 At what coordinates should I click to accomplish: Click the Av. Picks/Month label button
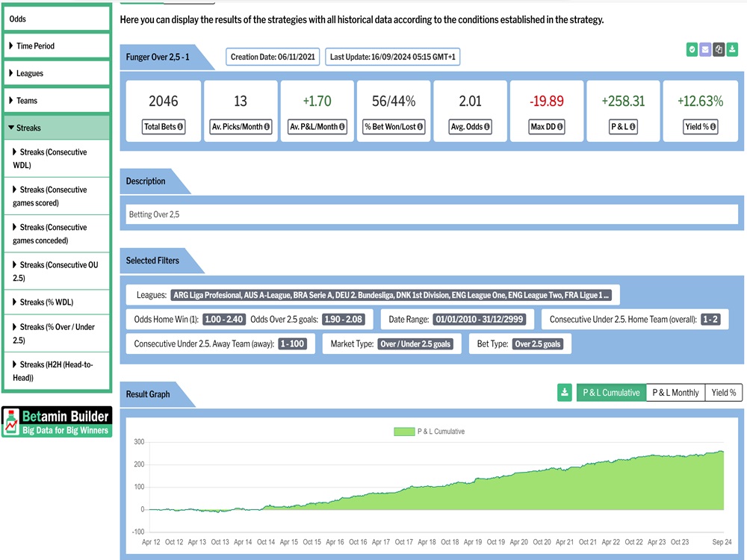(x=240, y=127)
